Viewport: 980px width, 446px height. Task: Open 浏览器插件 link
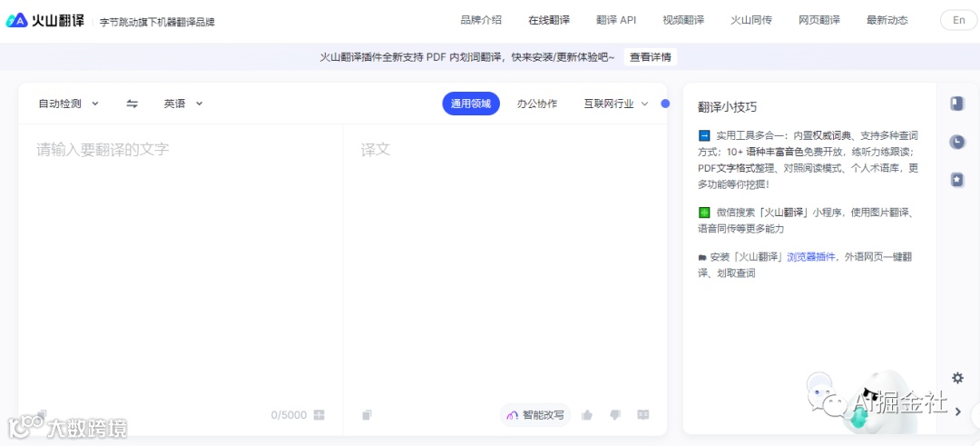[x=811, y=256]
